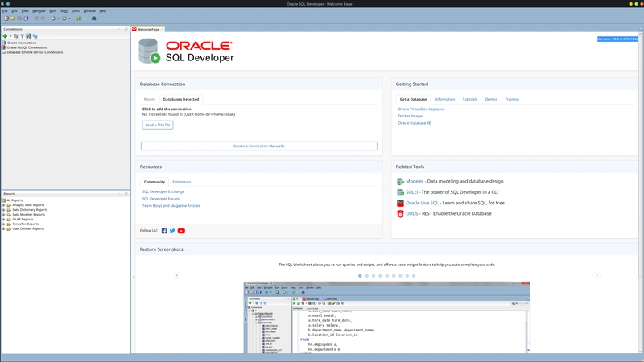Click the Open folder toolbar icon
Screen dimensions: 644x362
(x=13, y=19)
